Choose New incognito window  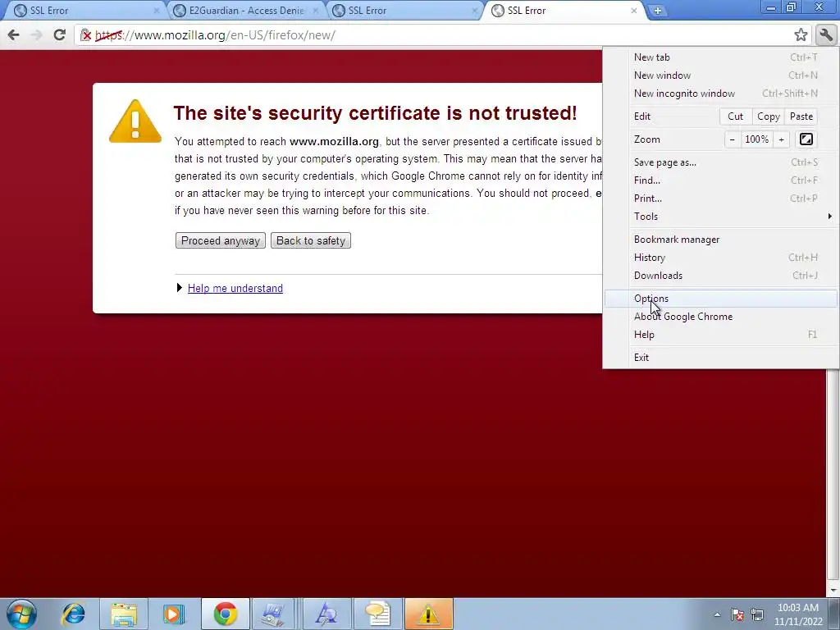click(720, 94)
